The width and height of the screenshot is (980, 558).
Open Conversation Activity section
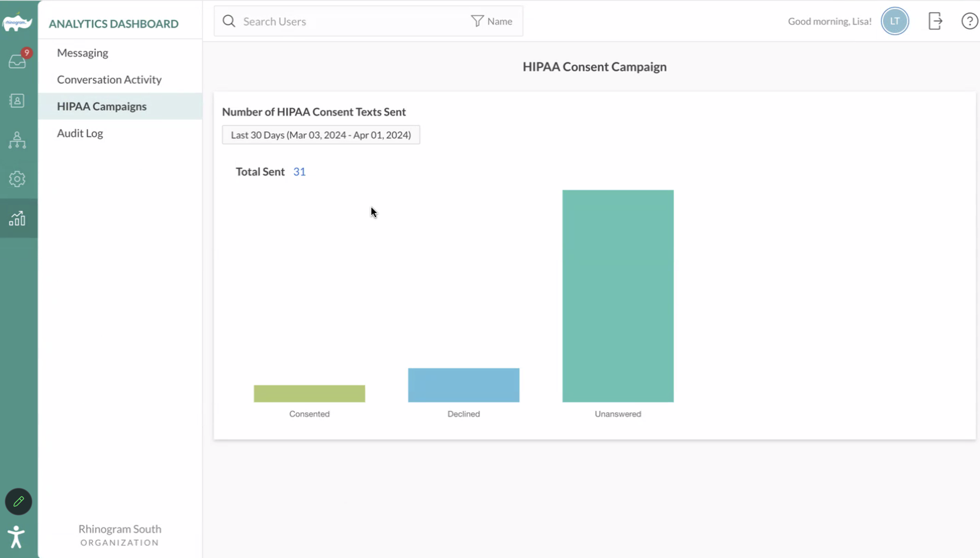pos(109,80)
